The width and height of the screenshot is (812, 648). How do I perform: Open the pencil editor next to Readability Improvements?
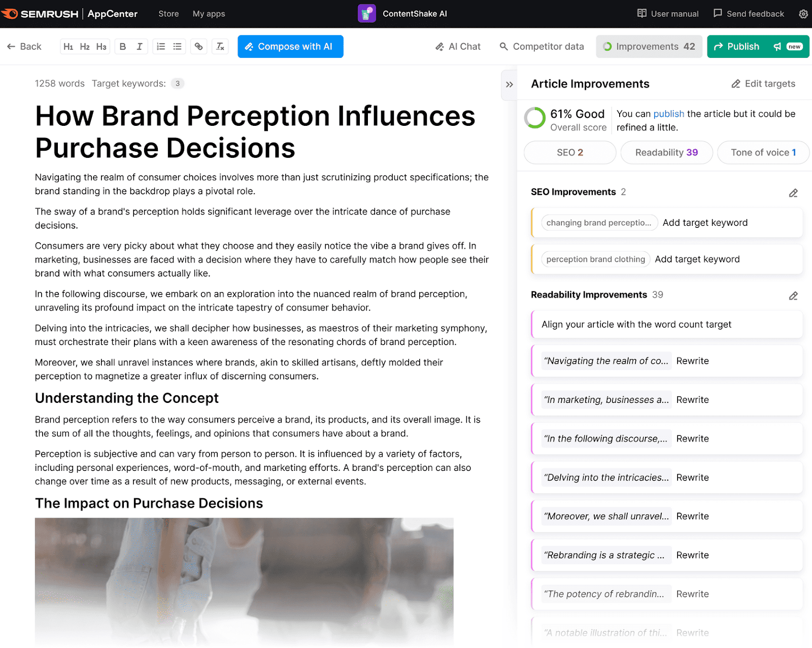[x=793, y=296]
